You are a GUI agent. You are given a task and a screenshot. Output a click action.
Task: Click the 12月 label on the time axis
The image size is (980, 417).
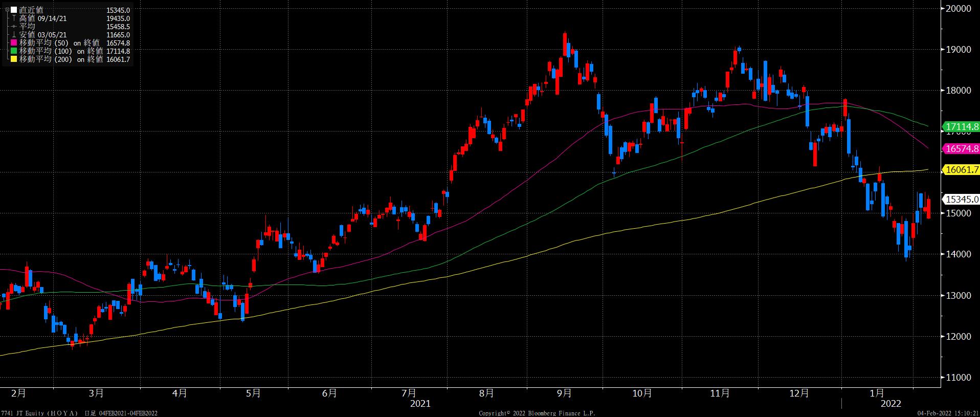799,393
